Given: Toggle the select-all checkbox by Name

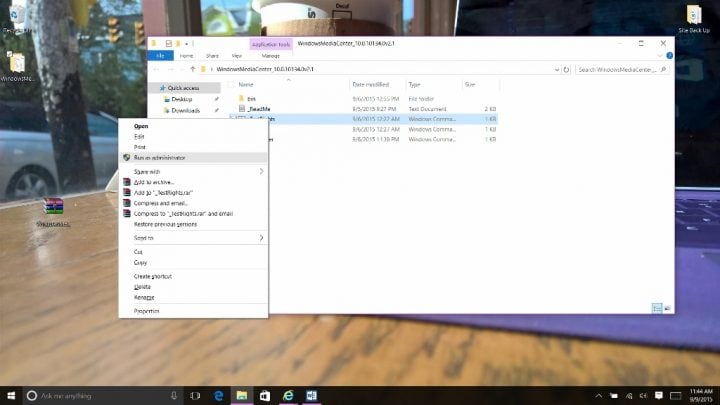Looking at the screenshot, I should pyautogui.click(x=231, y=85).
